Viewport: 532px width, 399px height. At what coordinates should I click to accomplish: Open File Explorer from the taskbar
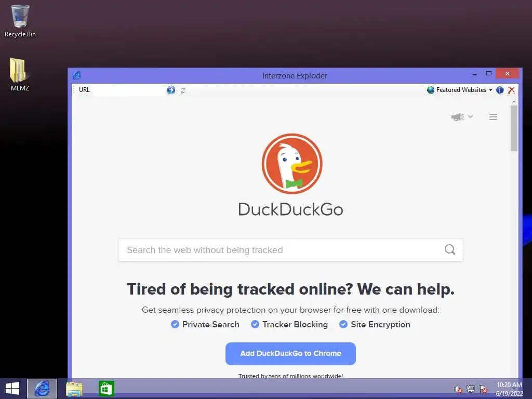[x=74, y=389]
